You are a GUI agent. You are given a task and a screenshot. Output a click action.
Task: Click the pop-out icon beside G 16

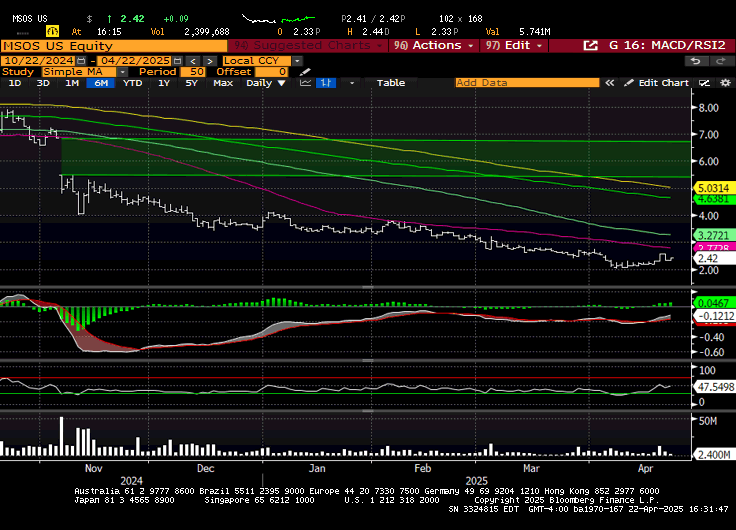pos(590,46)
